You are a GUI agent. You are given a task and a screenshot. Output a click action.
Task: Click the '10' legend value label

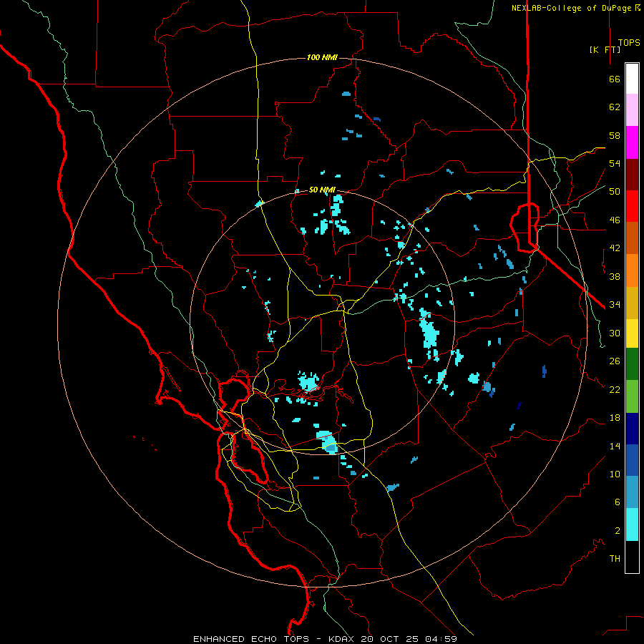click(615, 474)
